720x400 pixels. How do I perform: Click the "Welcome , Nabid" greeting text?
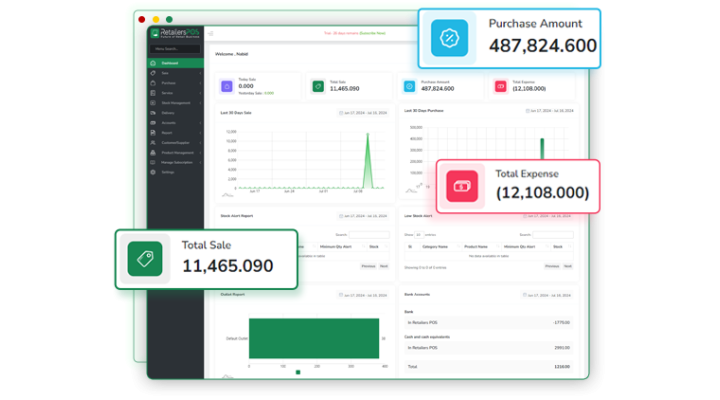tap(231, 54)
